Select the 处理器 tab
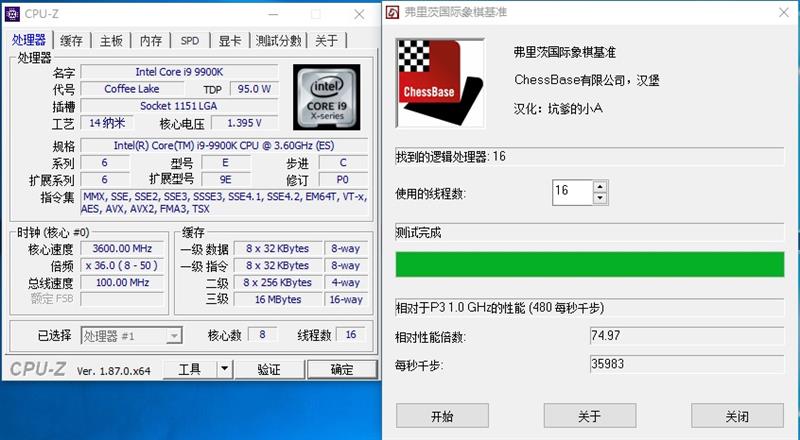800x440 pixels. (x=29, y=40)
